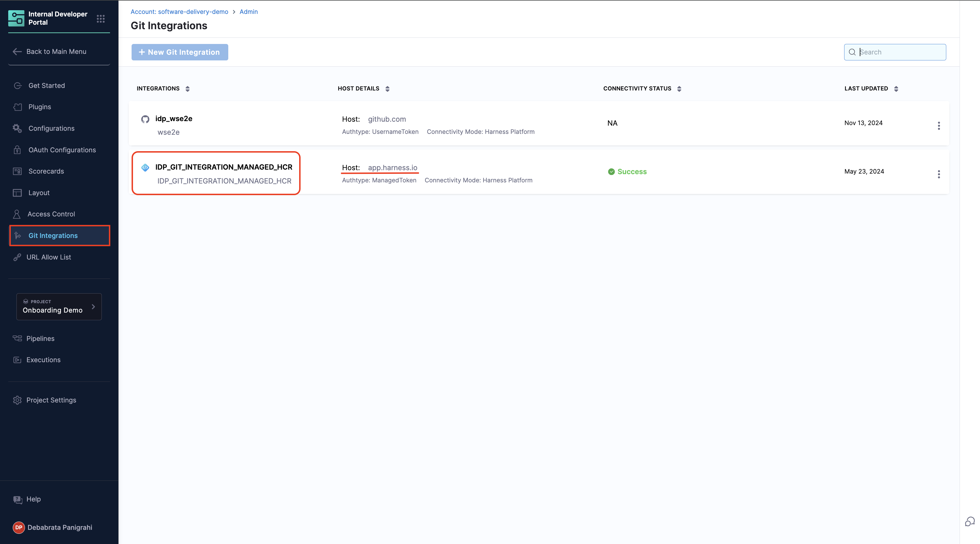The image size is (980, 544).
Task: Sort by the Integrations column
Action: click(187, 89)
